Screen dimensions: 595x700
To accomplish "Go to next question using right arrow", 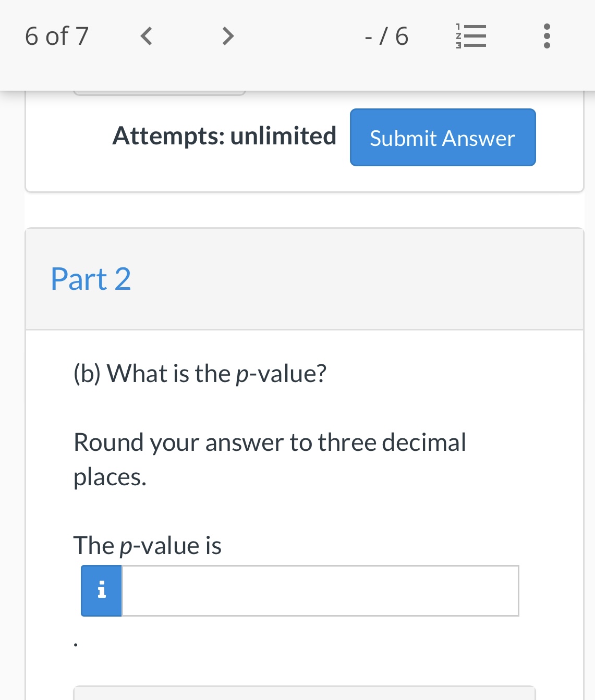I will pyautogui.click(x=227, y=36).
